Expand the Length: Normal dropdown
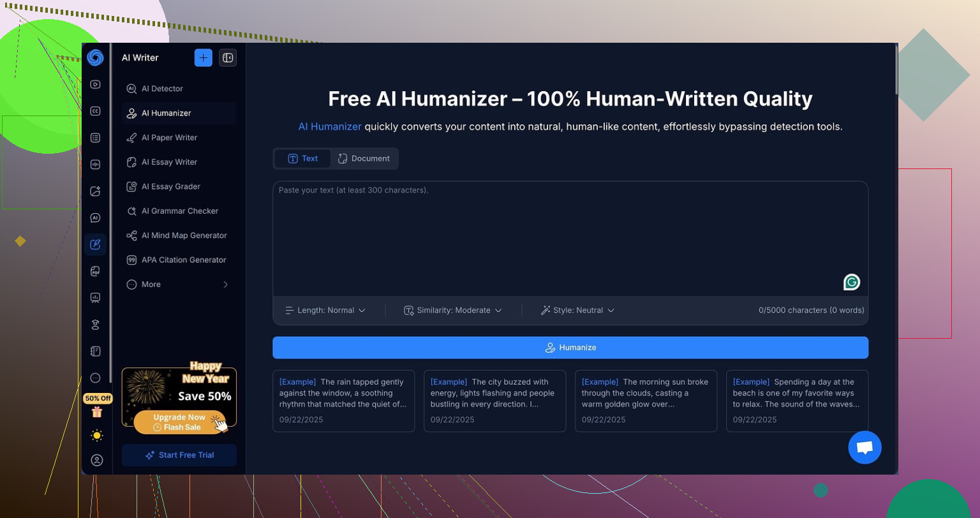 coord(325,310)
